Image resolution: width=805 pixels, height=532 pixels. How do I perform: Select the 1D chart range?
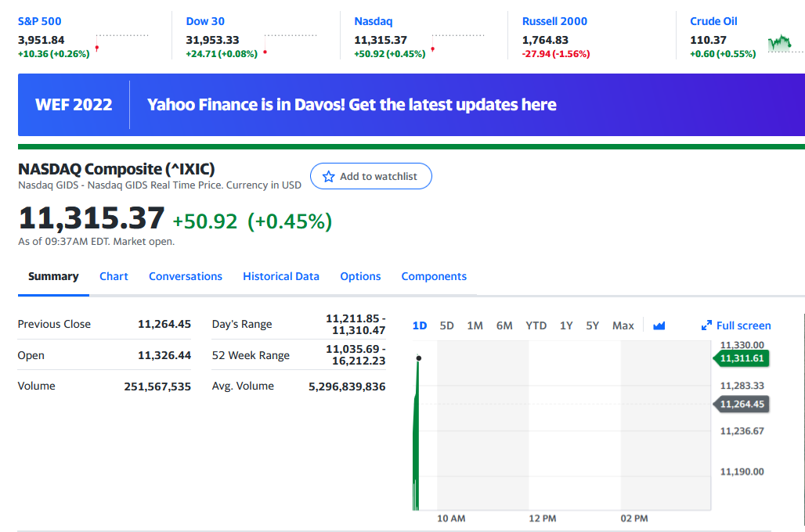click(420, 325)
